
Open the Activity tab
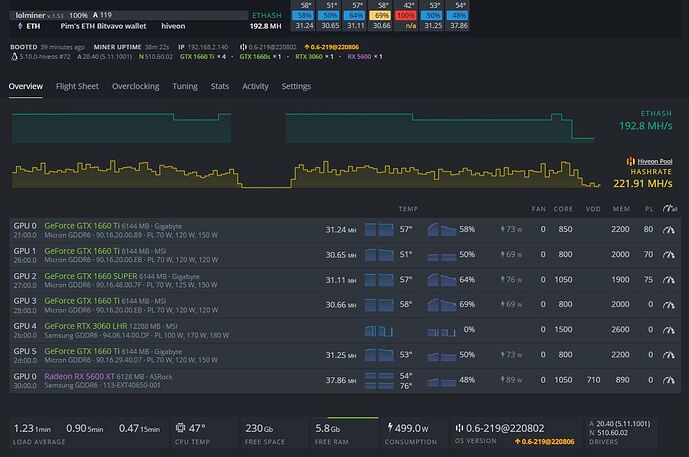(255, 86)
